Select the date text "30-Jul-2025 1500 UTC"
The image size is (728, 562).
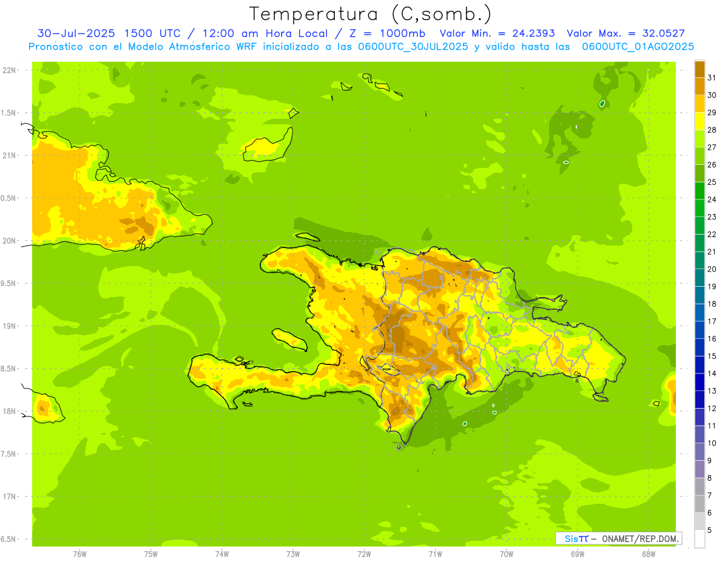pos(109,33)
